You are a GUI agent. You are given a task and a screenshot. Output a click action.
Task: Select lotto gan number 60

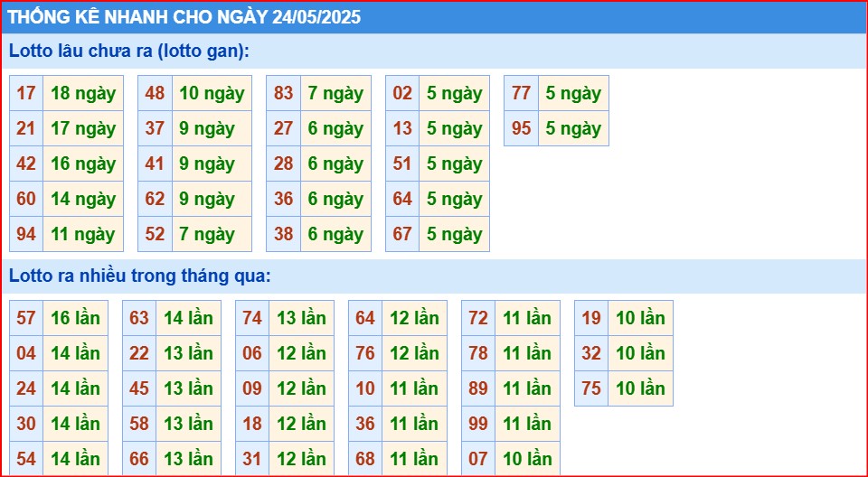[26, 199]
